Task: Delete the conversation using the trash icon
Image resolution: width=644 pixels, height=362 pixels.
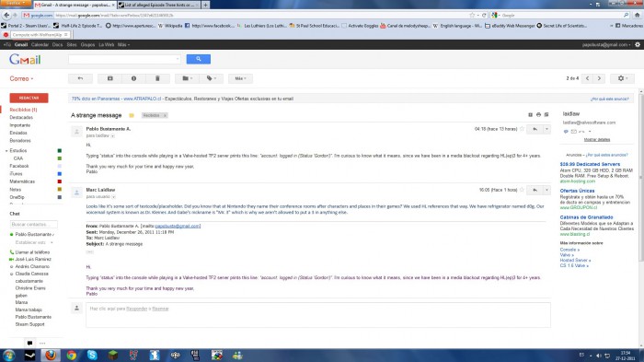Action: [157, 78]
